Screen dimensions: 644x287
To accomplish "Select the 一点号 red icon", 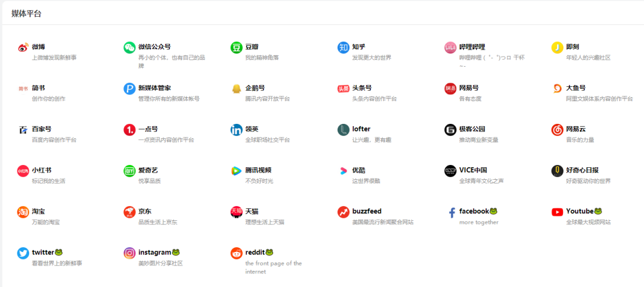I will tap(129, 130).
